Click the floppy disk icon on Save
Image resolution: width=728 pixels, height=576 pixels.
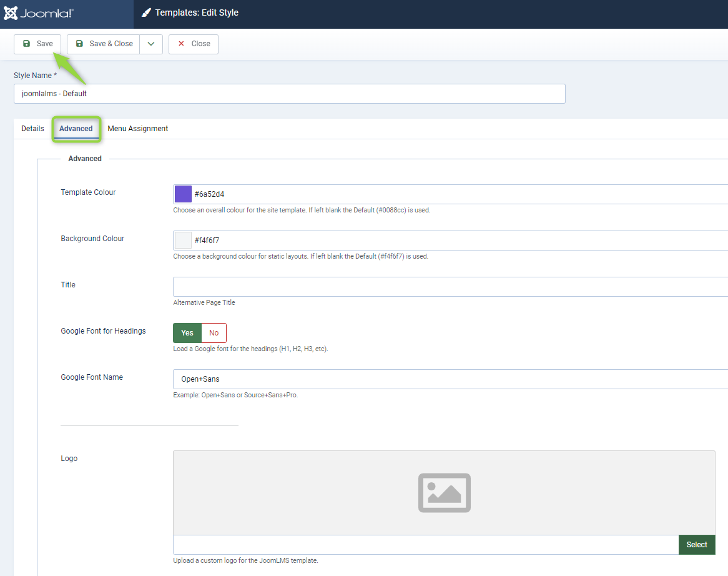[26, 44]
